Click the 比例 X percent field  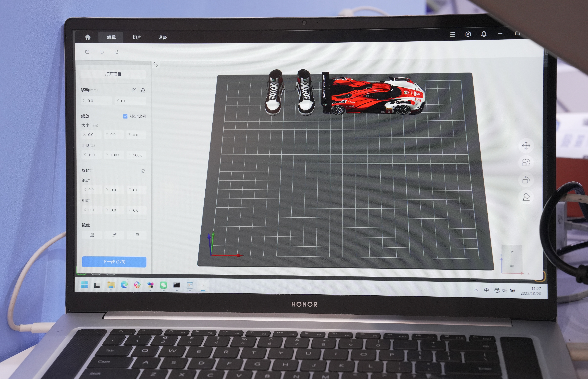click(91, 155)
